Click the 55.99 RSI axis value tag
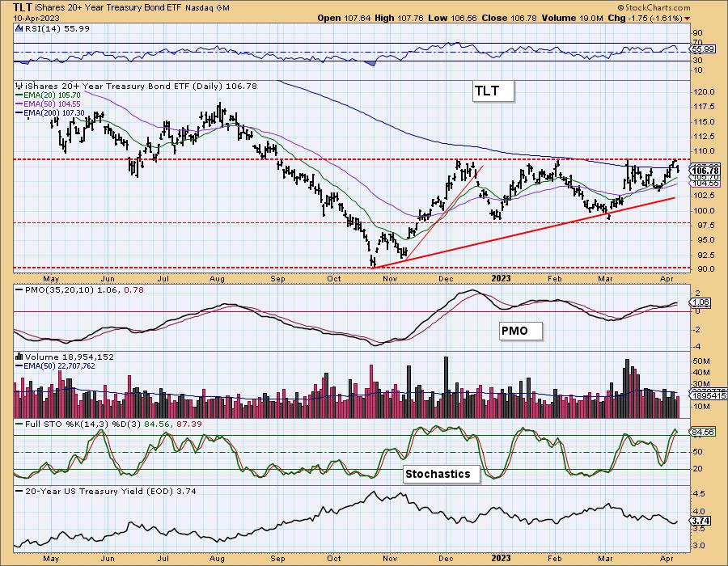This screenshot has width=728, height=566. tap(703, 49)
